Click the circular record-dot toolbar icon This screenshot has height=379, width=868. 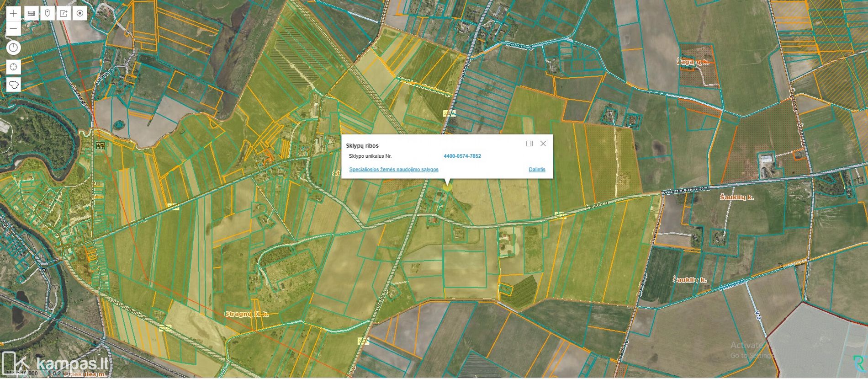tap(80, 13)
